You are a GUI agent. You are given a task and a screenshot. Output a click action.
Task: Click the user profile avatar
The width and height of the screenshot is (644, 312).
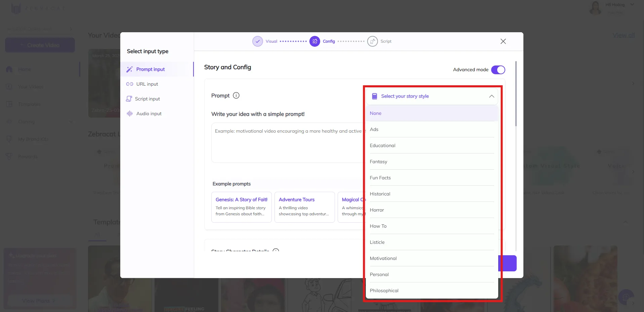click(x=595, y=8)
